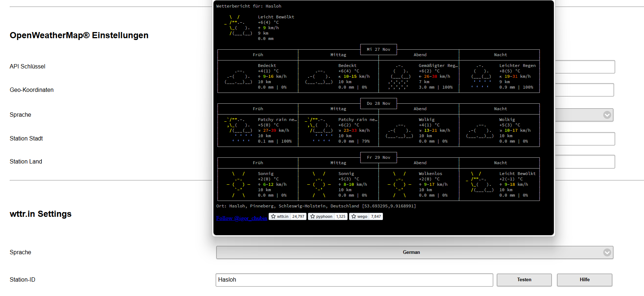Click the Mi 27 Nov date header
The height and width of the screenshot is (296, 644).
click(379, 49)
